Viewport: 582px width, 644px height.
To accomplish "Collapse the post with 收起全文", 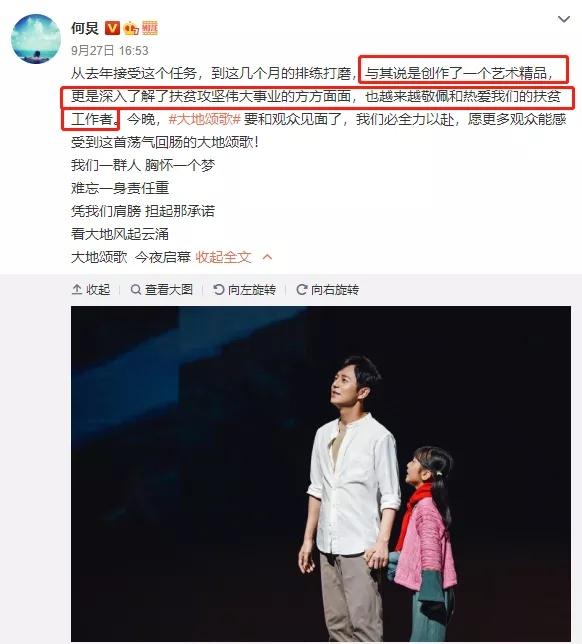I will tap(223, 257).
